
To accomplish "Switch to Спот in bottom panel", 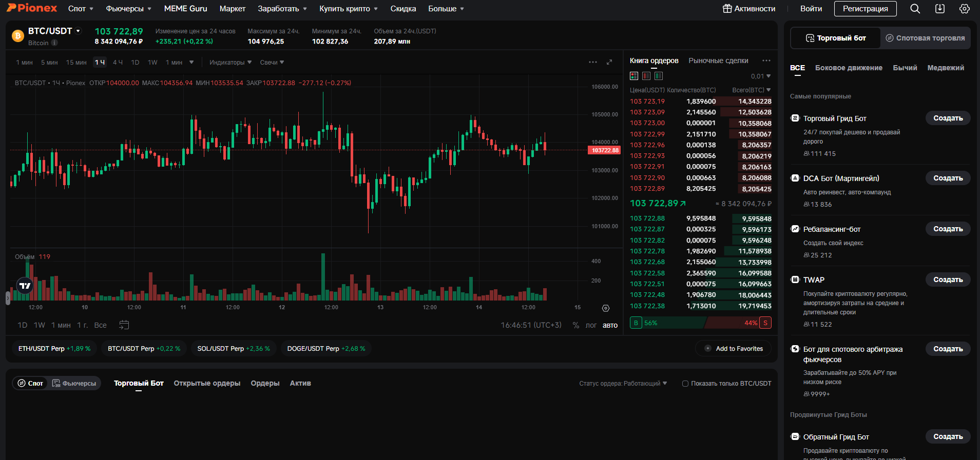I will (x=30, y=384).
